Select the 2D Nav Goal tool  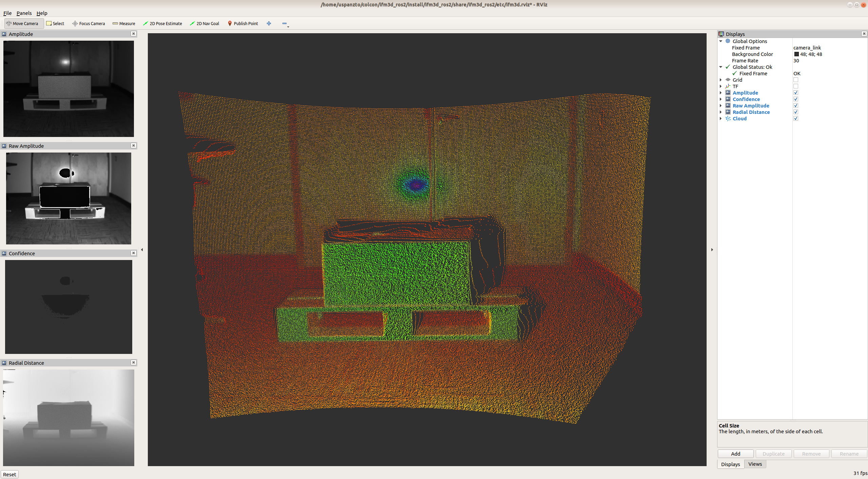pyautogui.click(x=204, y=23)
